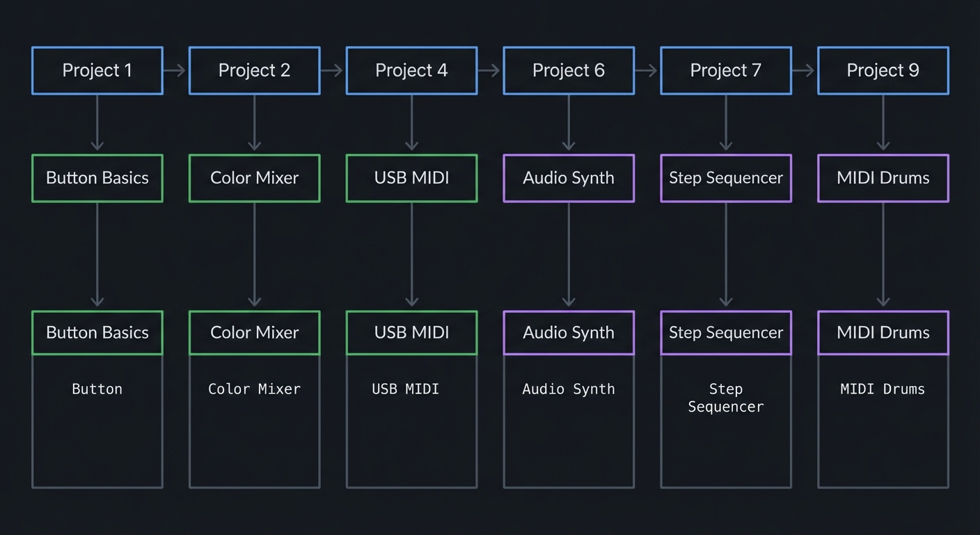Viewport: 980px width, 535px height.
Task: Click the Button label inside the class card
Action: [x=97, y=389]
